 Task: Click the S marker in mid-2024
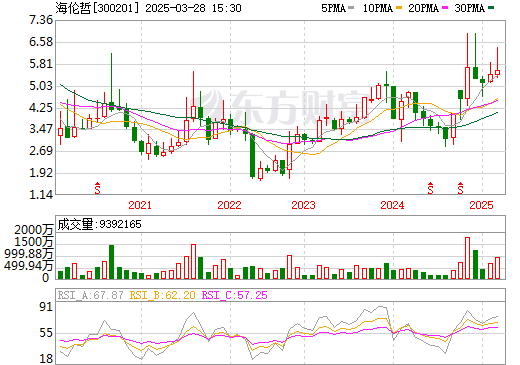430,188
